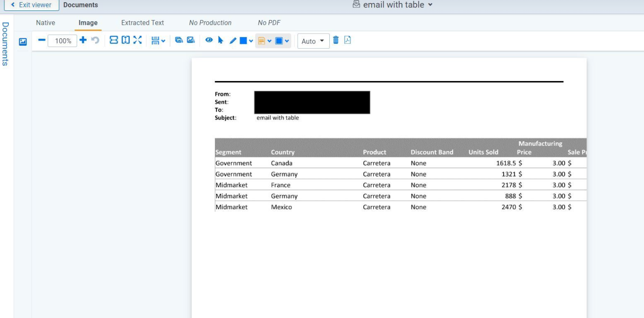Select the pointer selection tool
The width and height of the screenshot is (644, 318).
pos(220,40)
